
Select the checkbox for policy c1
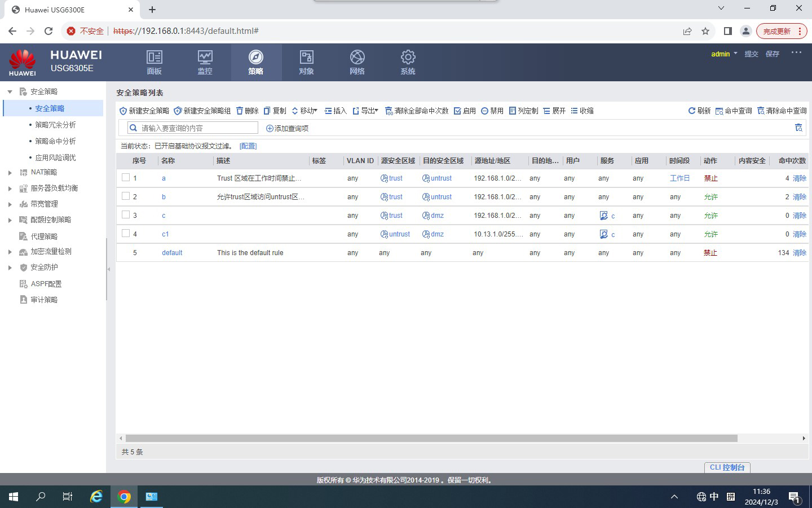click(126, 234)
